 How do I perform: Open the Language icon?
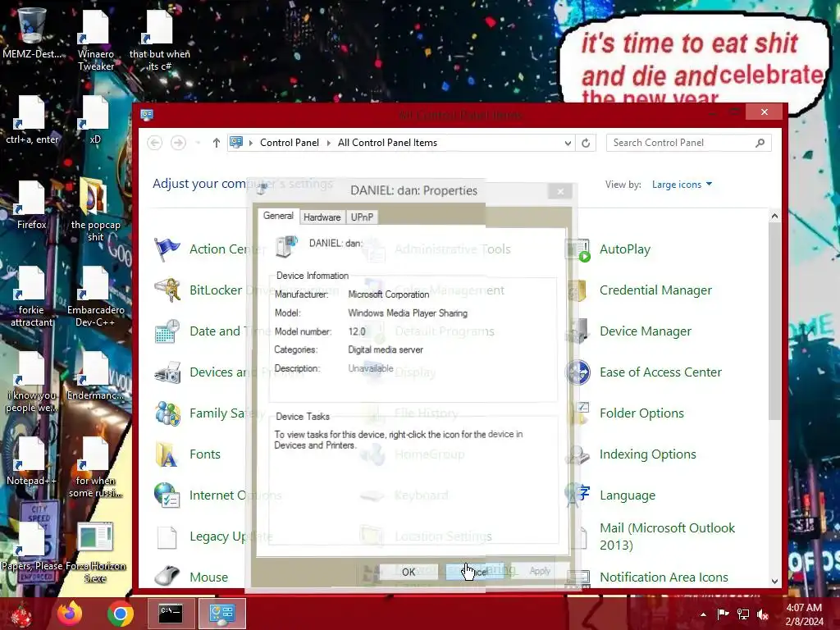tap(577, 495)
